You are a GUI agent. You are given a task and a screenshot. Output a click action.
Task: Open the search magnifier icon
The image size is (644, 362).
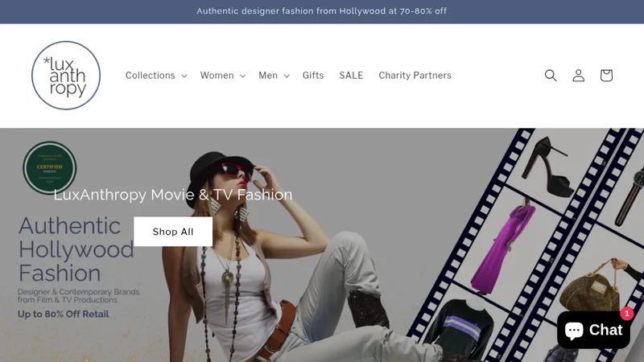coord(551,76)
